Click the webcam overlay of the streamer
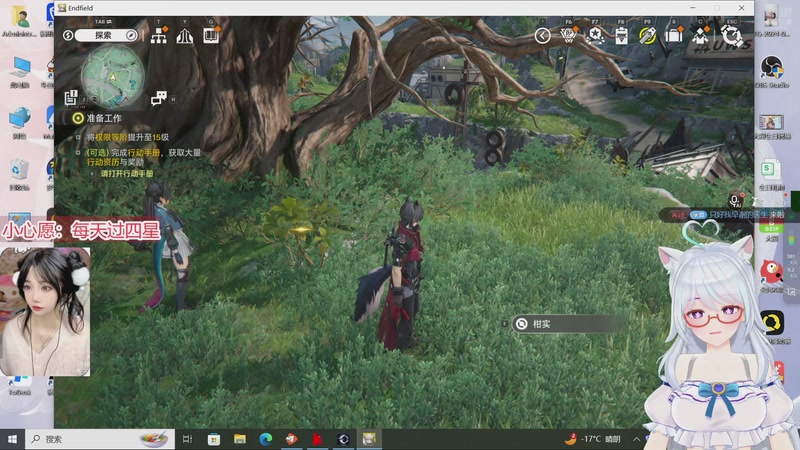800x450 pixels. (x=45, y=312)
